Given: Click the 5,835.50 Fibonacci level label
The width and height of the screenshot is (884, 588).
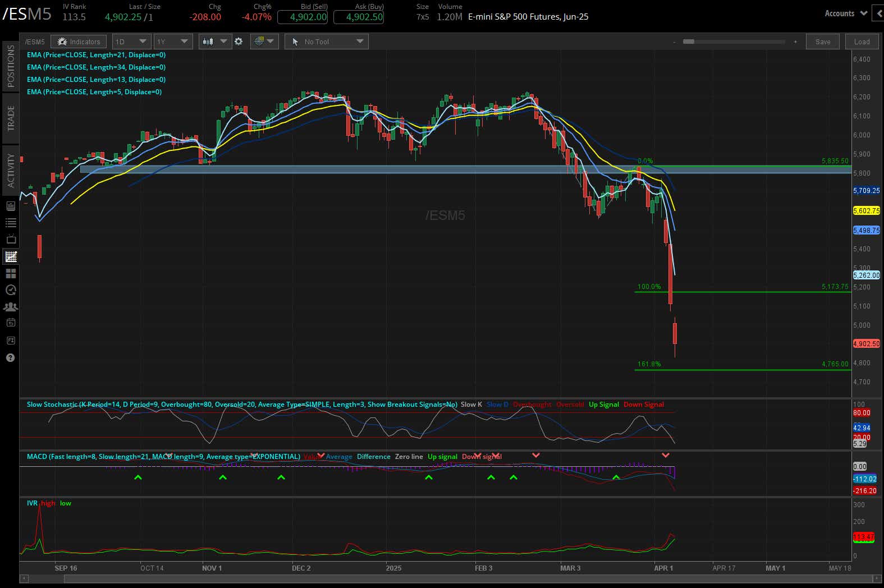Looking at the screenshot, I should tap(835, 161).
